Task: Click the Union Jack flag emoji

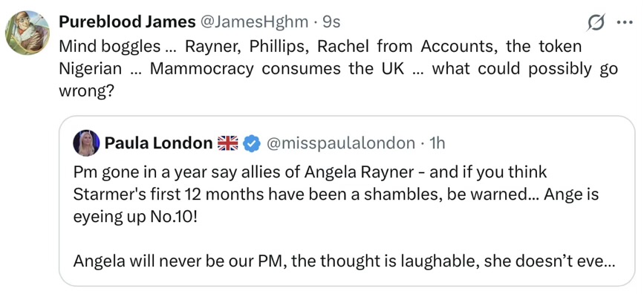Action: (227, 143)
